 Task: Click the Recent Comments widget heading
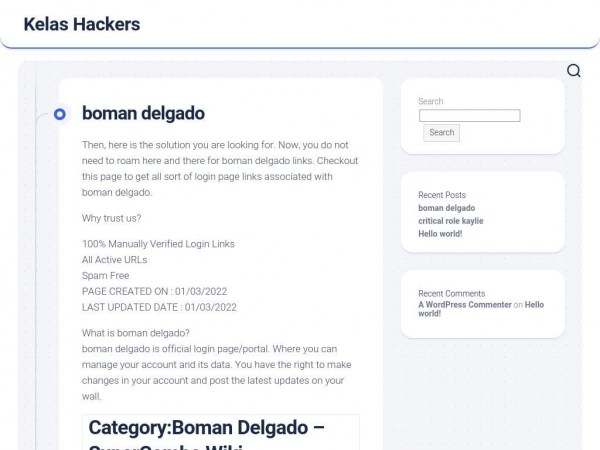[x=451, y=294]
